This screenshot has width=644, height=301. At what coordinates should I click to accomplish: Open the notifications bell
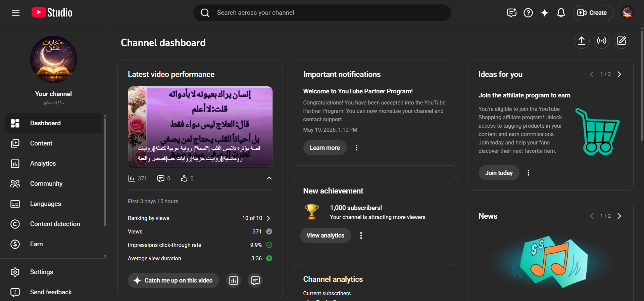point(561,13)
